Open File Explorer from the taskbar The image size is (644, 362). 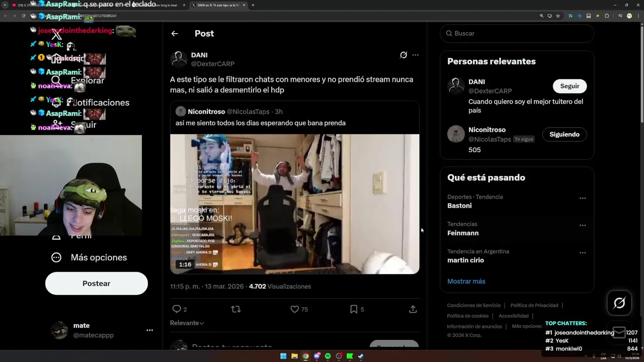click(294, 356)
